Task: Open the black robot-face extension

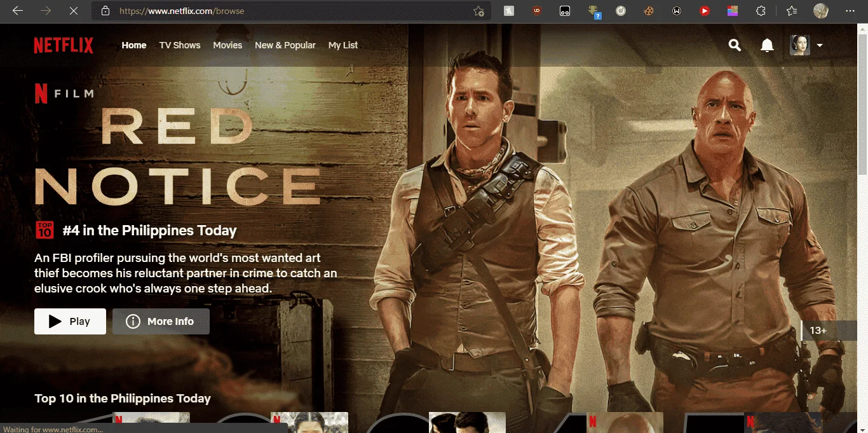Action: (565, 11)
